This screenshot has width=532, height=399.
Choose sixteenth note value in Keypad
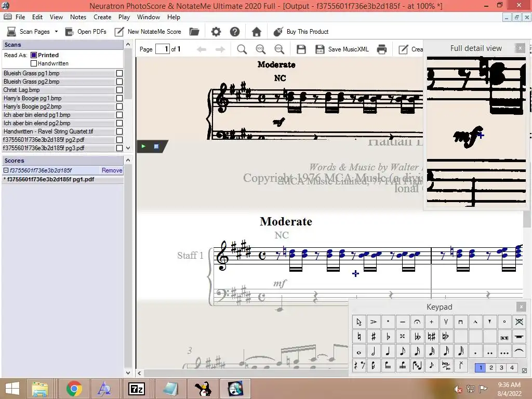[x=417, y=352]
